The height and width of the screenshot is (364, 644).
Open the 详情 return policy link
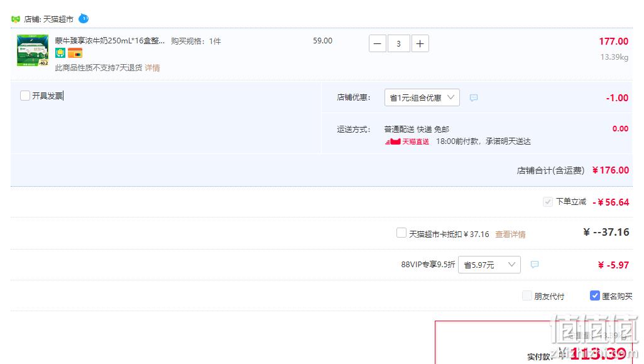coord(153,68)
